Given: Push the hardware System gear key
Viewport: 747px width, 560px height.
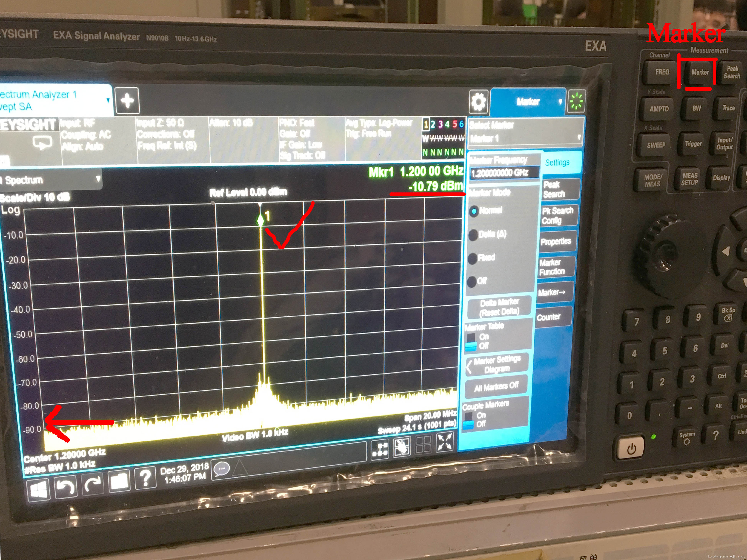Looking at the screenshot, I should point(687,438).
